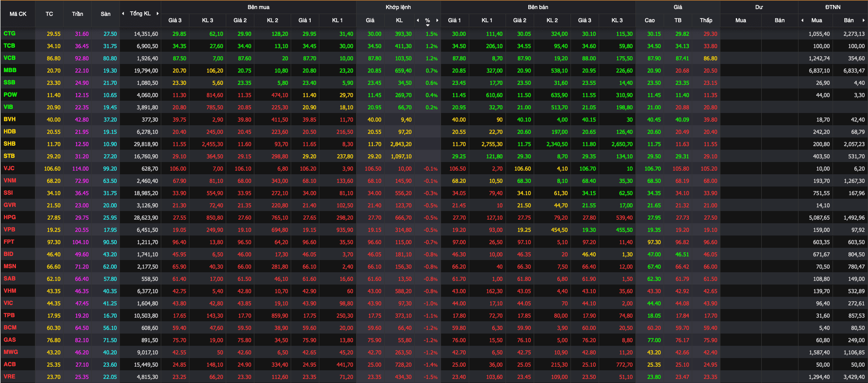The height and width of the screenshot is (383, 868).
Task: Click the Dư group header
Action: (x=759, y=7)
